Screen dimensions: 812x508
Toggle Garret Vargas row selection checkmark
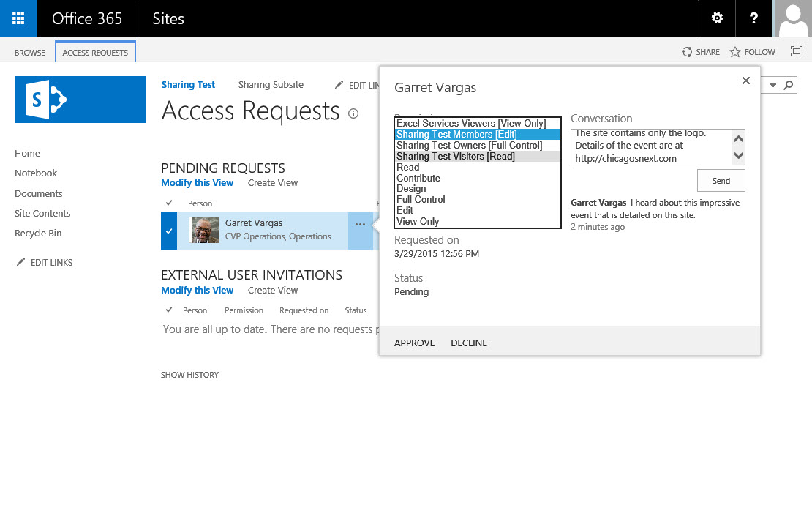tap(169, 231)
